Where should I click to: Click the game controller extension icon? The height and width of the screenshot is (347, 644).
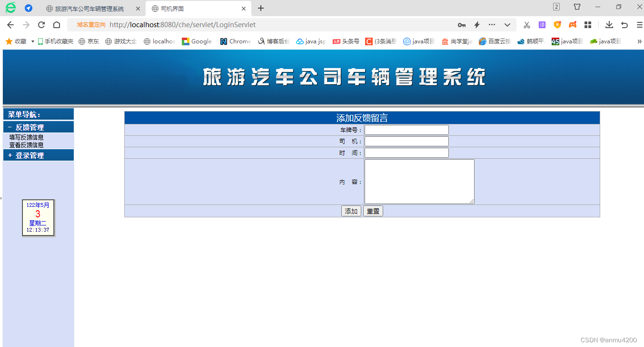point(573,25)
